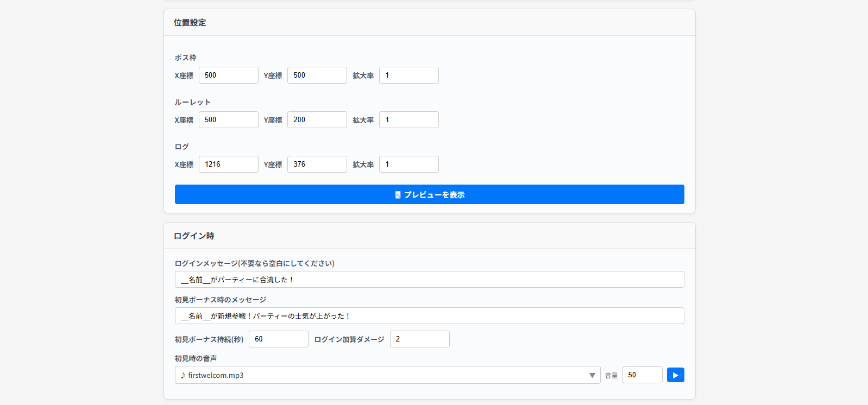Click the play preview button for firstwelcom.mp3

click(x=675, y=375)
